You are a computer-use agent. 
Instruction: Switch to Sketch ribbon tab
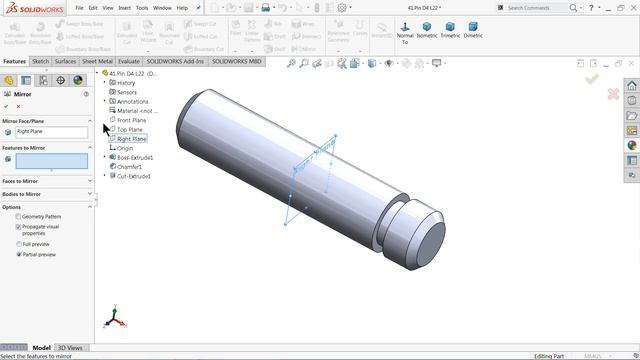pyautogui.click(x=40, y=61)
